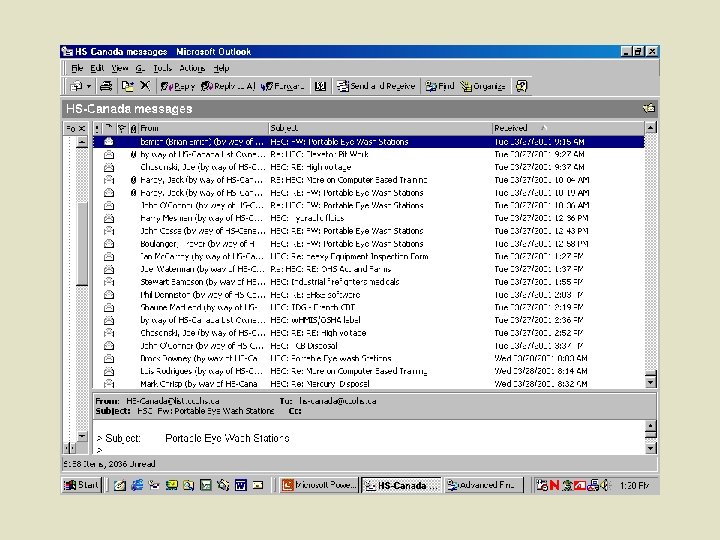Open the Edit menu
The height and width of the screenshot is (540, 720).
[97, 68]
